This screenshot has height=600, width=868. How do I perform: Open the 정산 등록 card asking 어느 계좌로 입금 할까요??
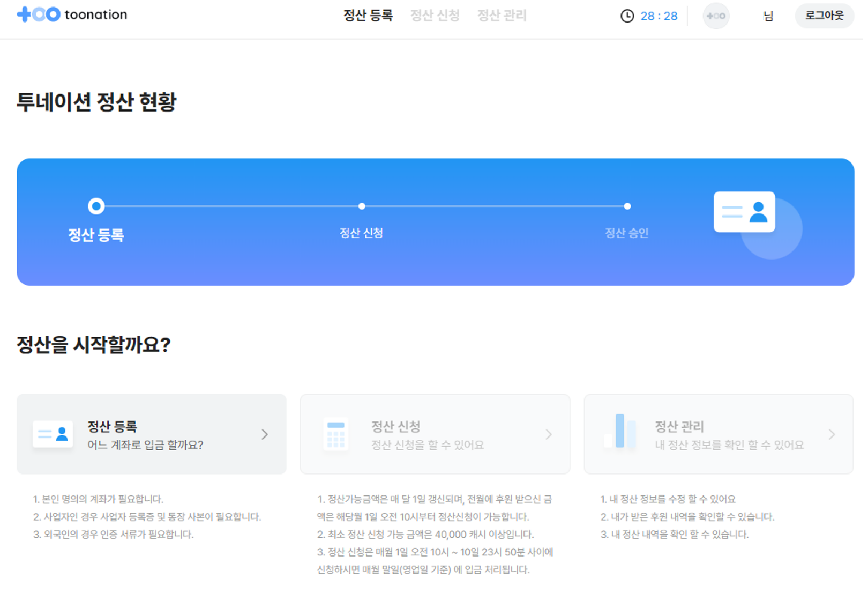point(152,434)
